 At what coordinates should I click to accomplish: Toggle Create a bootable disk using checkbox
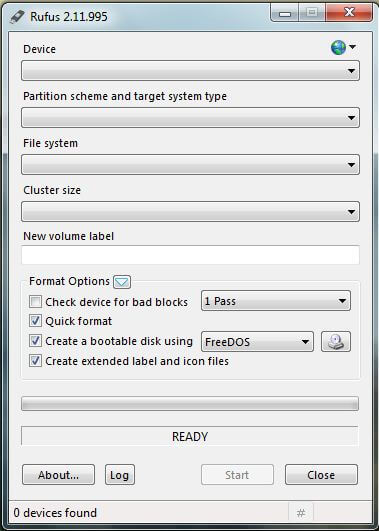coord(35,341)
